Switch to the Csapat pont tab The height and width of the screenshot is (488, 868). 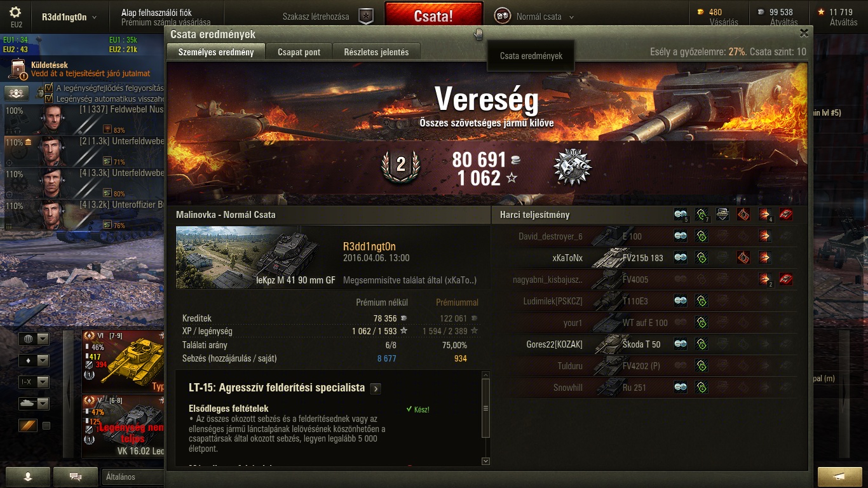pyautogui.click(x=299, y=52)
